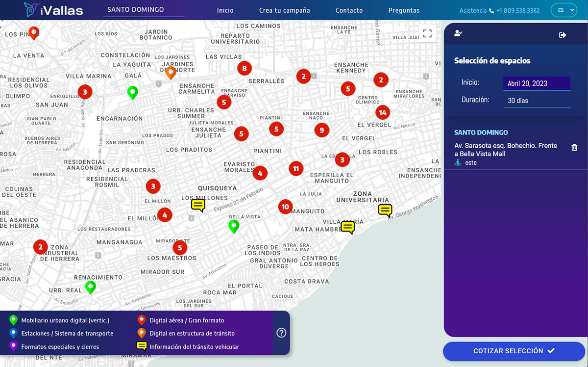Open the Preguntas menu item
The image size is (588, 367).
(x=404, y=10)
